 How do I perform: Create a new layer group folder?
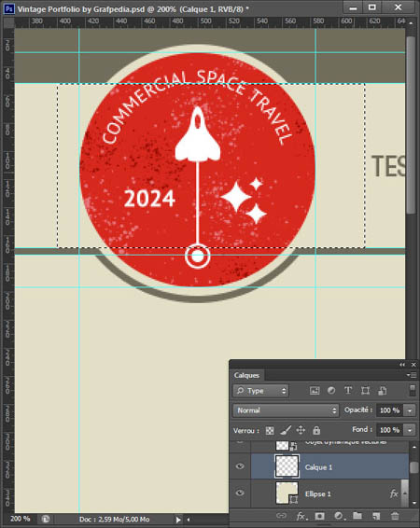[357, 516]
